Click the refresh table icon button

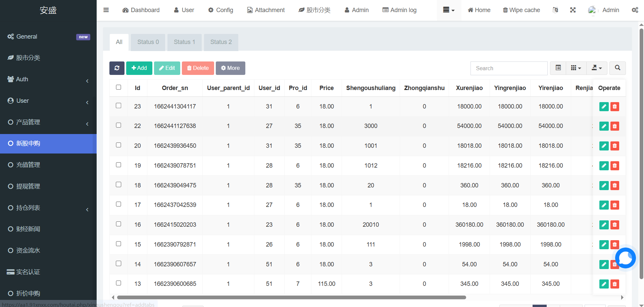click(x=117, y=68)
